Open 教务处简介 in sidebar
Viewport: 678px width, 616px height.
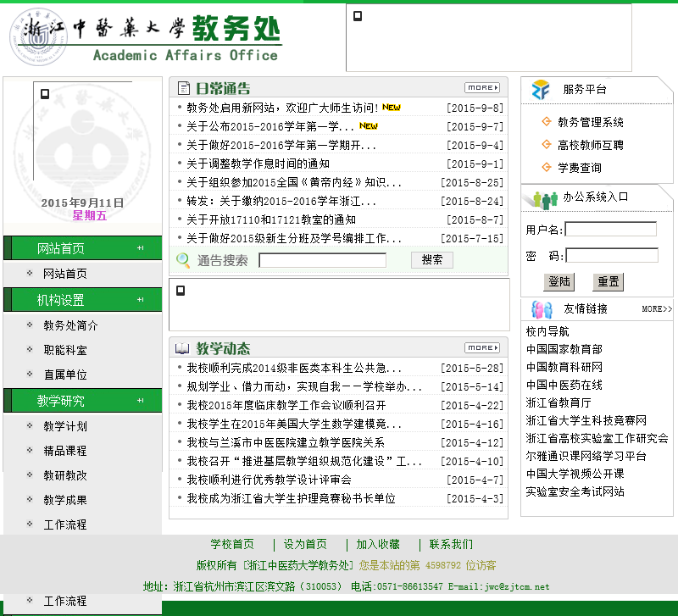coord(70,325)
